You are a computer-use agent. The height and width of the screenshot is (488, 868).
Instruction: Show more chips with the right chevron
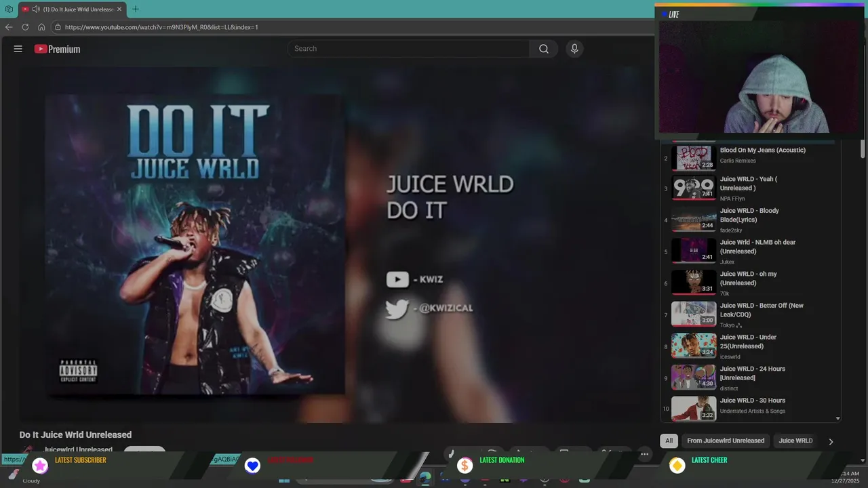coord(831,441)
